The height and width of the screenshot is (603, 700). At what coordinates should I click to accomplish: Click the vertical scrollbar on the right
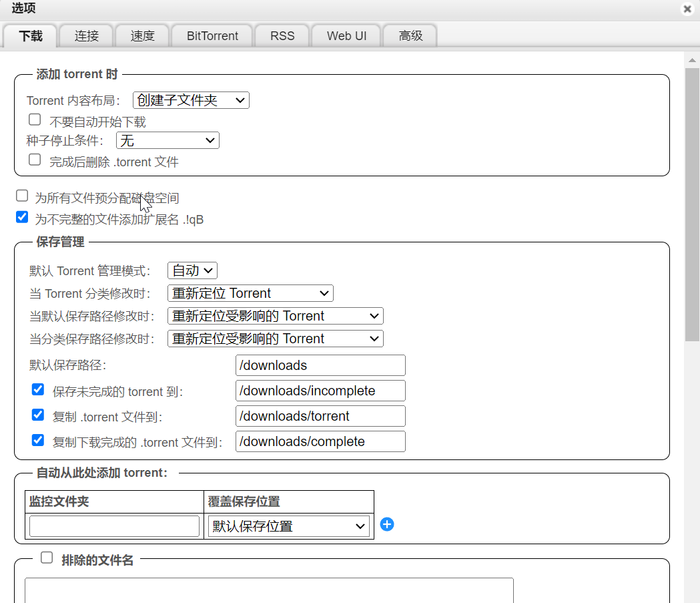pyautogui.click(x=692, y=200)
